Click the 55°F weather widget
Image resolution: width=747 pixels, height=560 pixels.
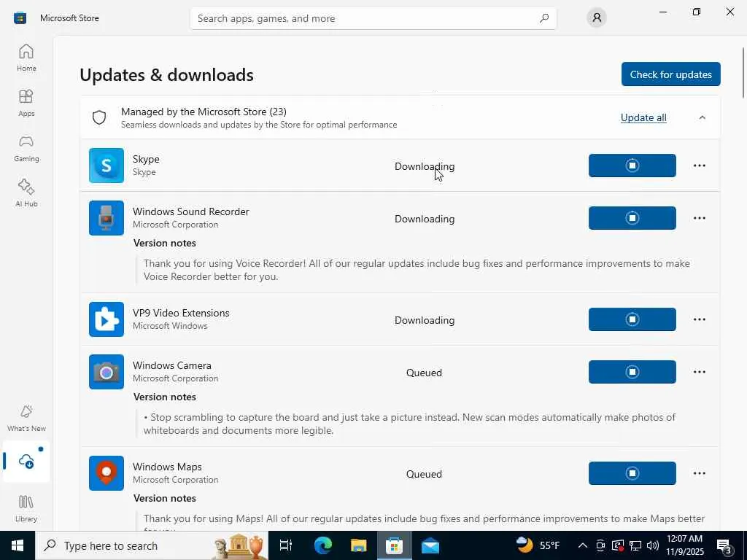click(538, 545)
